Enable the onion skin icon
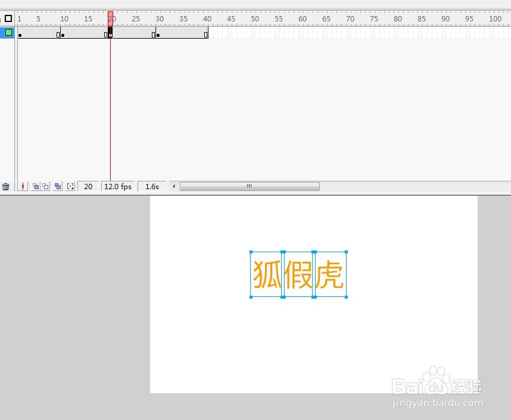Screen dimensions: 511x420 (x=36, y=186)
